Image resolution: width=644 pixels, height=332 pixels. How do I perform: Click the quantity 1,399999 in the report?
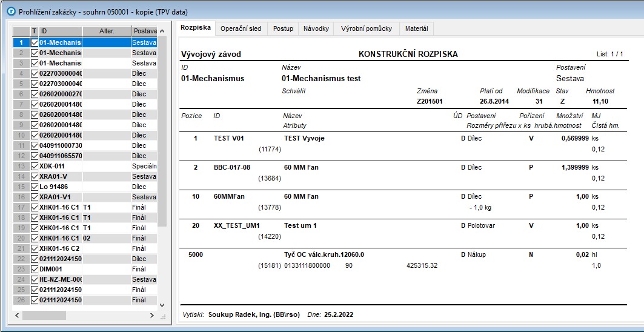(576, 167)
